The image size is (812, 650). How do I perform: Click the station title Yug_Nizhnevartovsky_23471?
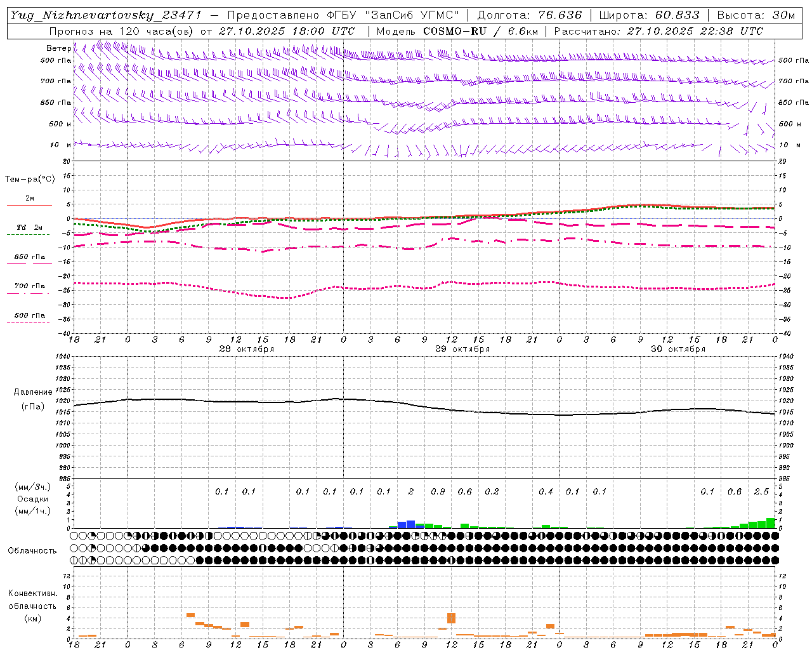(106, 15)
